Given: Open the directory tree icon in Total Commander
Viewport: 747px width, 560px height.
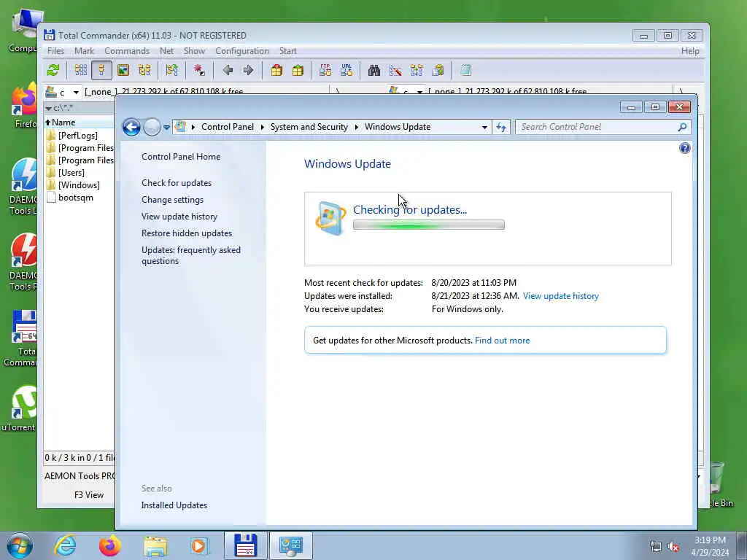Looking at the screenshot, I should tap(144, 71).
